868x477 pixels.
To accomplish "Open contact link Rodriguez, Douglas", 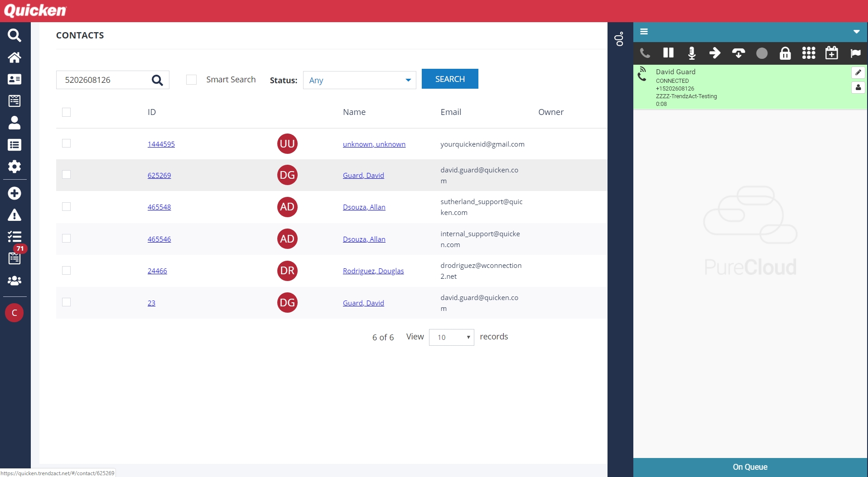I will click(373, 271).
